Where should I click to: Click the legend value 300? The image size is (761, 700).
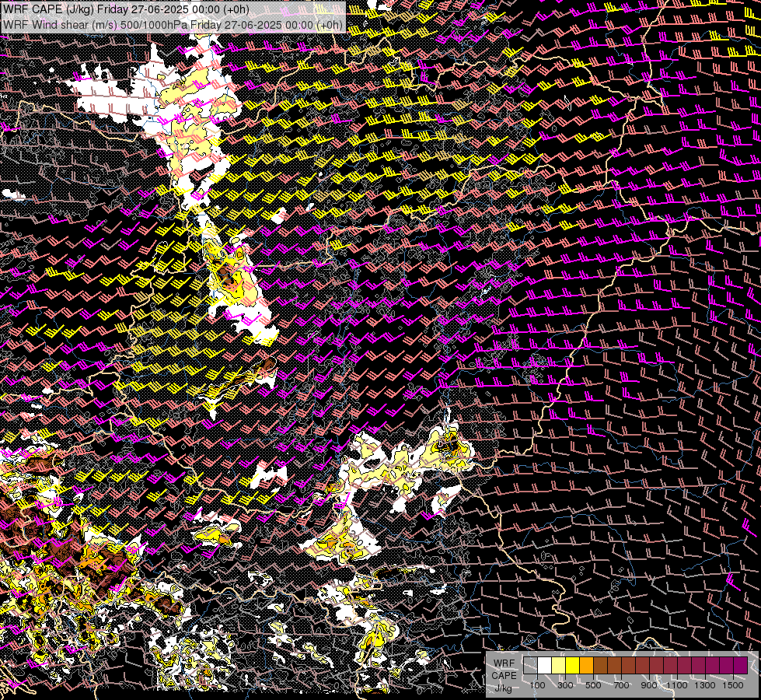[x=565, y=685]
